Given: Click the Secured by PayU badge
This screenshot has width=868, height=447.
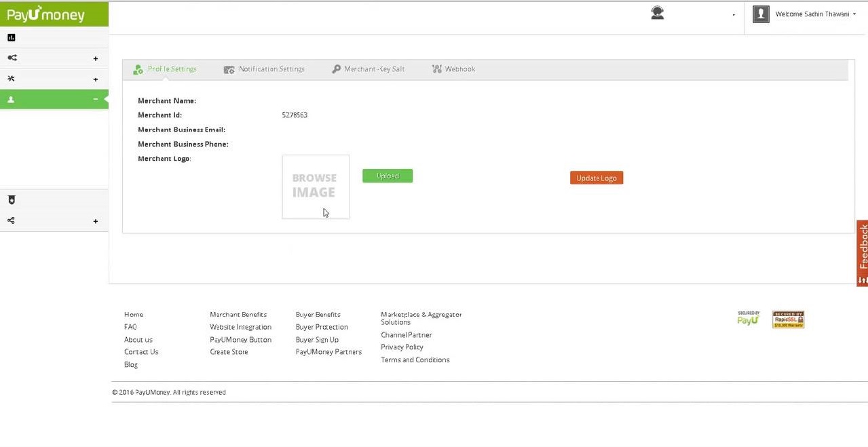Looking at the screenshot, I should 748,319.
